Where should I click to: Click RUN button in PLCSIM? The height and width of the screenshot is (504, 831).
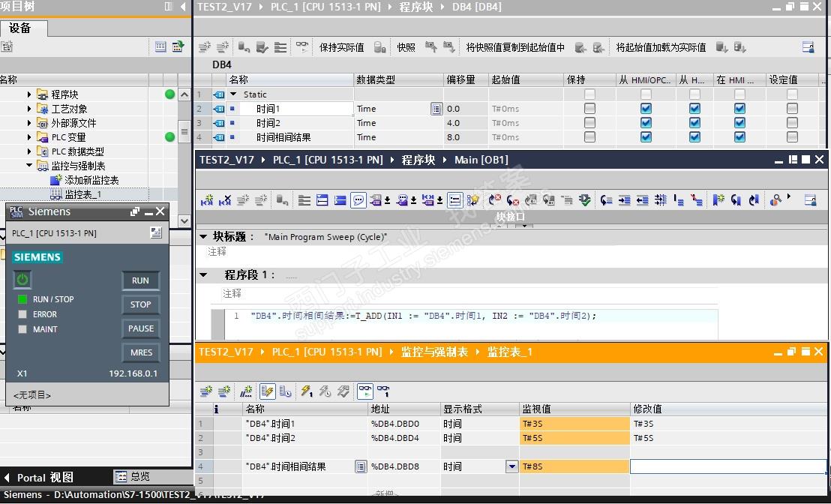[x=140, y=280]
